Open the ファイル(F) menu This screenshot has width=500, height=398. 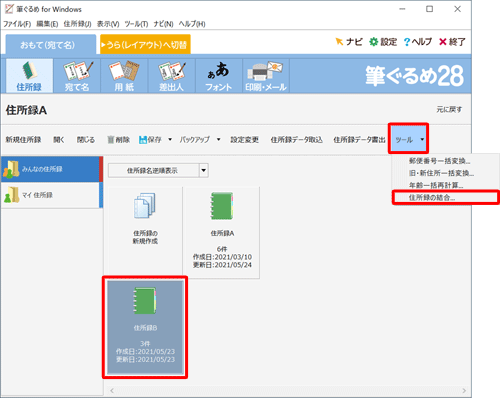point(17,24)
